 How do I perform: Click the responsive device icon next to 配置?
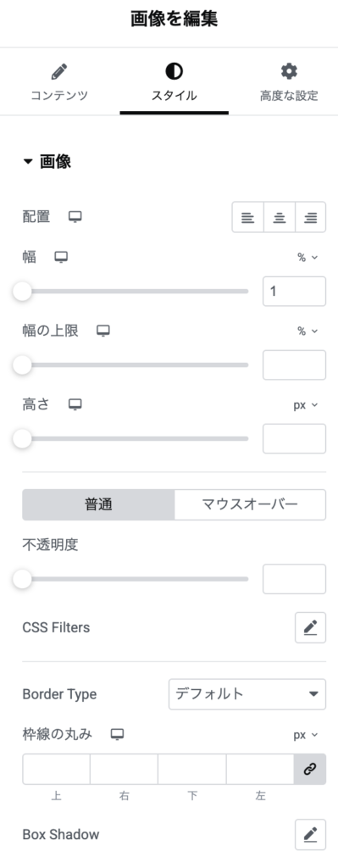[x=75, y=217]
